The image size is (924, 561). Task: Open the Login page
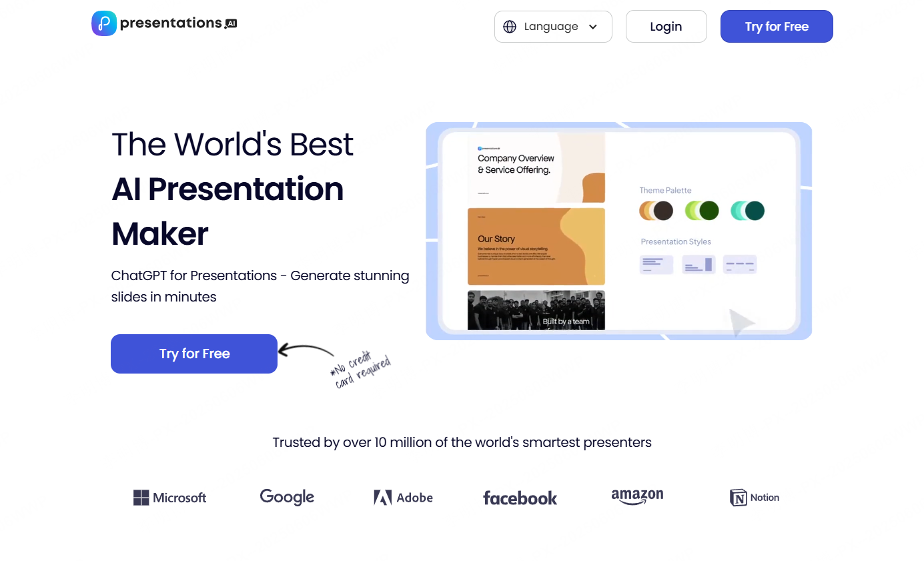pyautogui.click(x=665, y=27)
